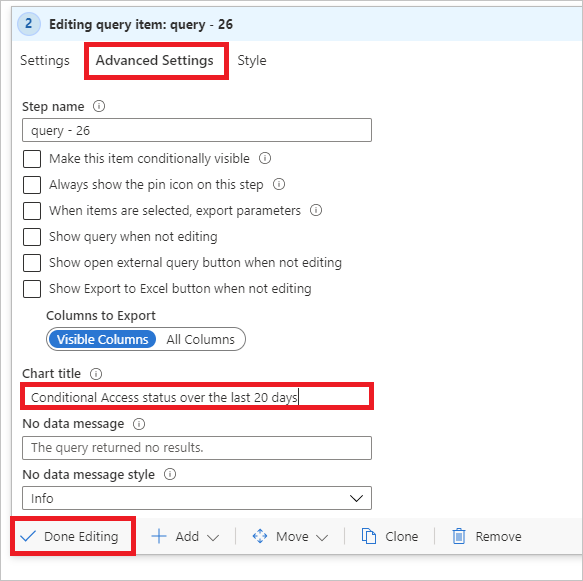Click Done Editing button
The image size is (583, 581).
pyautogui.click(x=70, y=536)
